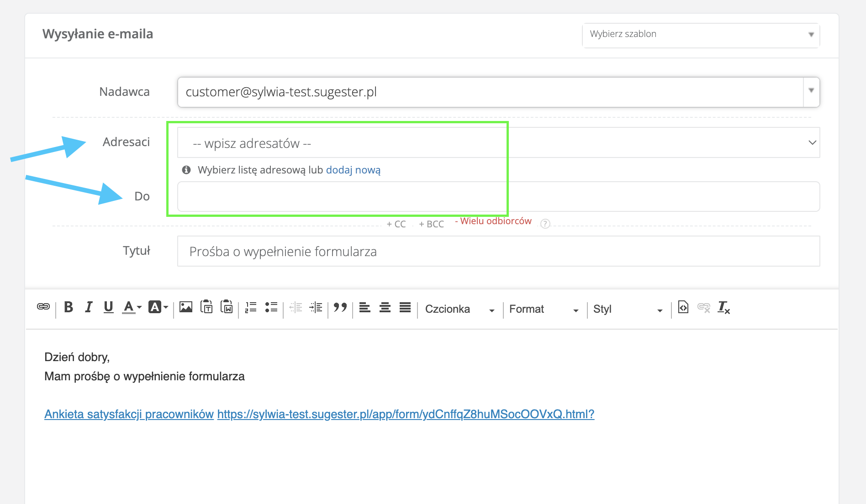Click the remove formatting icon
The height and width of the screenshot is (504, 866).
pos(724,307)
